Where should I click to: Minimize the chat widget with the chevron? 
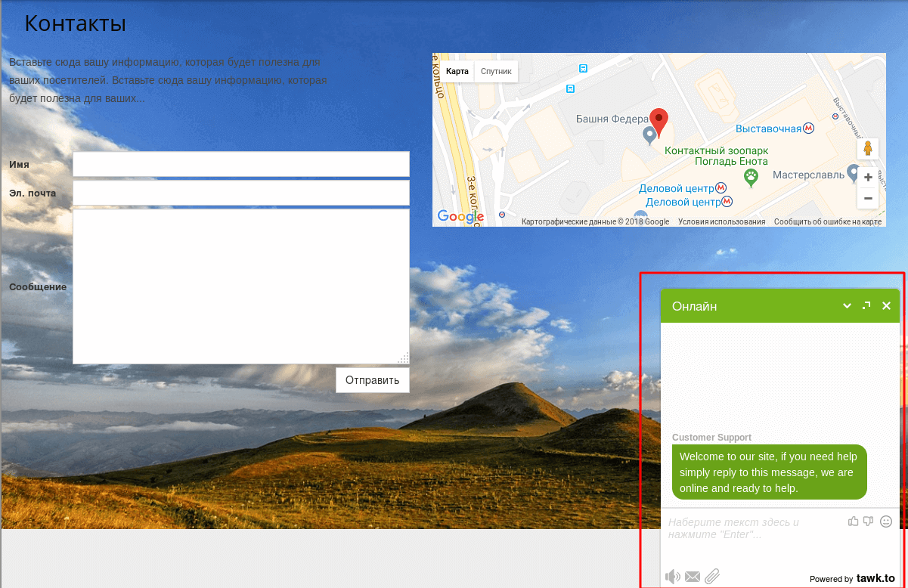(x=848, y=306)
